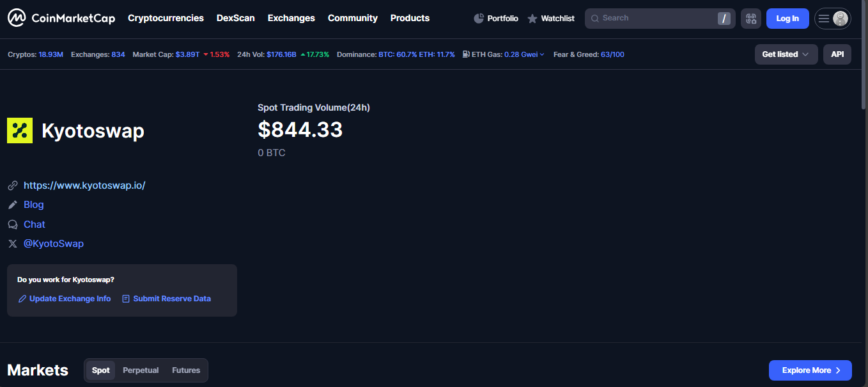
Task: Open the Cryptocurrencies menu
Action: tap(166, 18)
